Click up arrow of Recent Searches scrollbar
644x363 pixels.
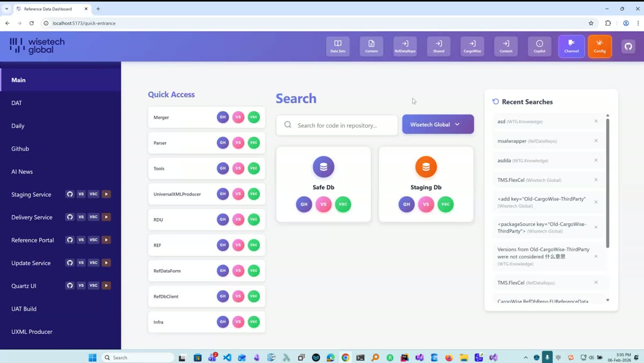pos(608,115)
